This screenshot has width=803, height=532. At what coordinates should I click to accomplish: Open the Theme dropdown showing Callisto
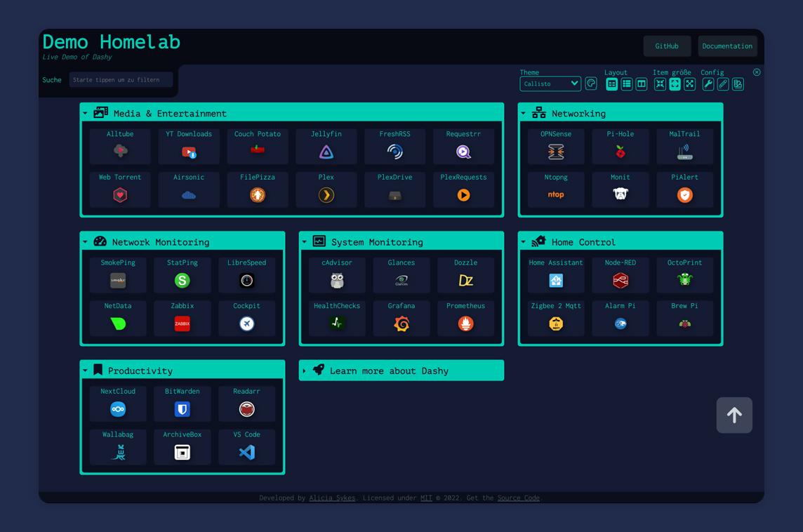[550, 84]
